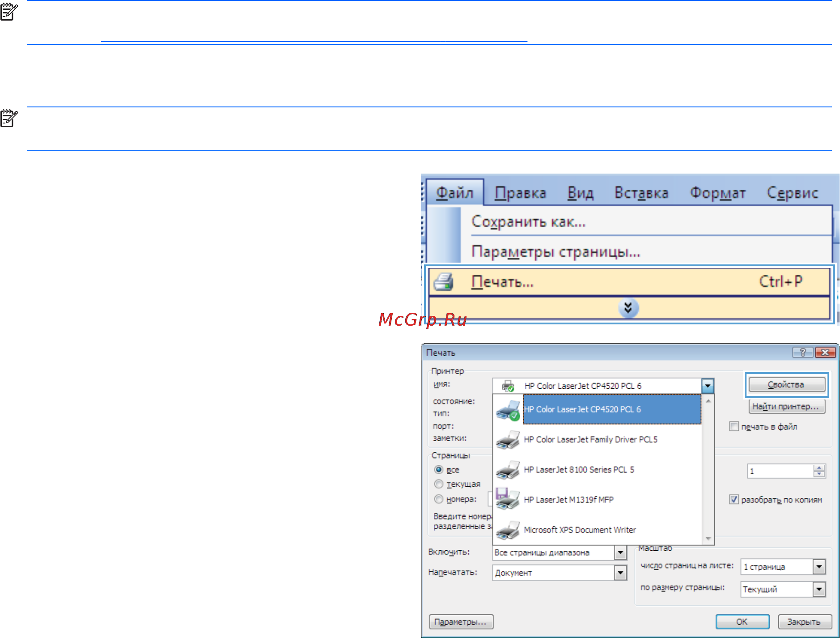Screen dimensions: 840x638
Task: Open the Вставка menu
Action: click(641, 193)
